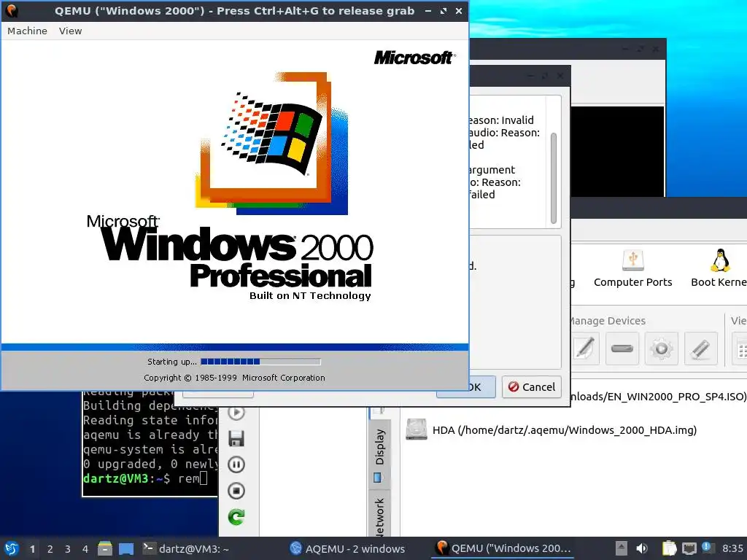Activate the QEMU Windows 2000 taskbar entry

(503, 548)
